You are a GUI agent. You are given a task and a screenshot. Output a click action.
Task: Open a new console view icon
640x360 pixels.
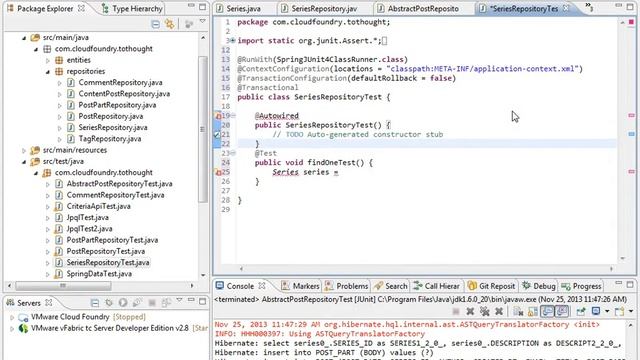click(619, 312)
